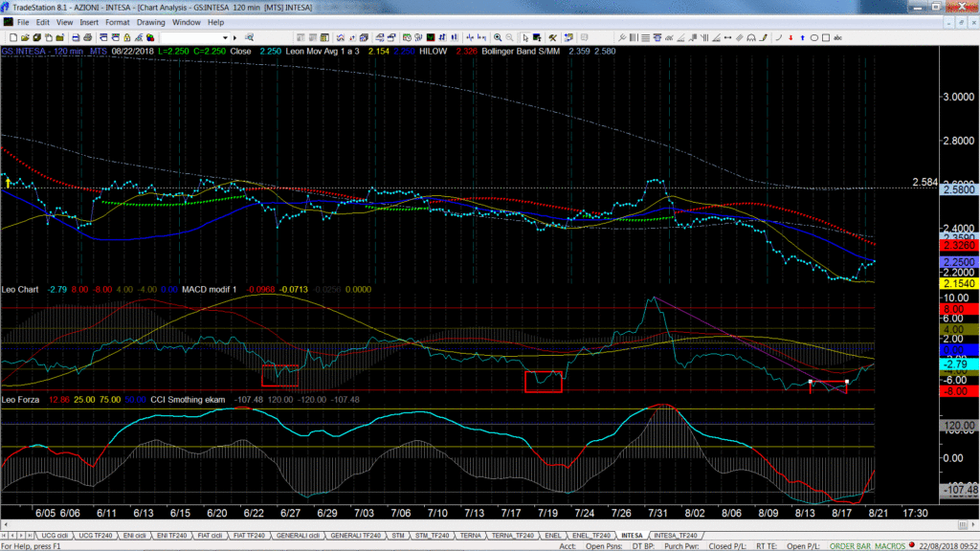The image size is (980, 551).
Task: Click the Zoom In magnifier icon
Action: click(498, 38)
